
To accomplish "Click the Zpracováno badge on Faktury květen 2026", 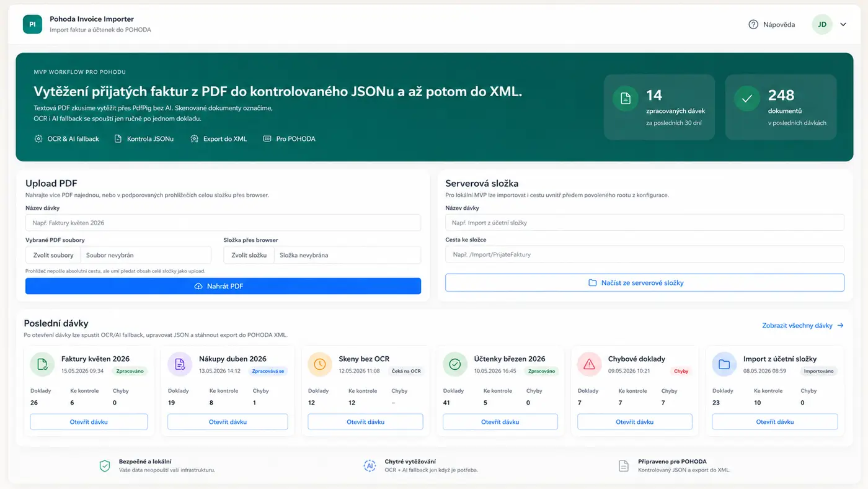I will click(x=130, y=371).
